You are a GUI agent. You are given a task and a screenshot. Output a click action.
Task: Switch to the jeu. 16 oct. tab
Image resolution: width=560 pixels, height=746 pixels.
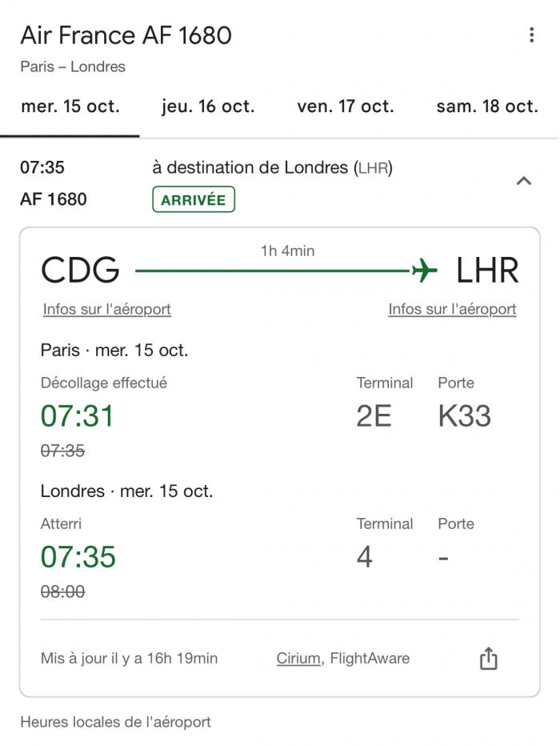(208, 106)
